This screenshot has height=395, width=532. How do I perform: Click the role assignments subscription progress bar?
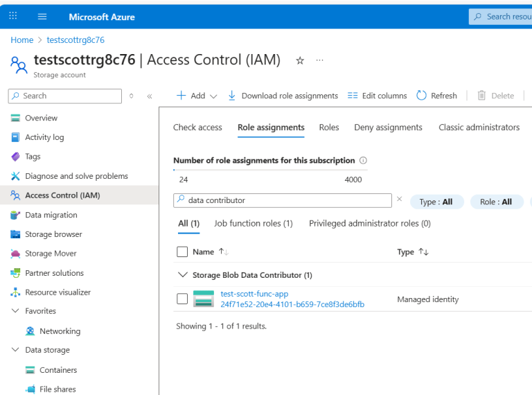point(270,170)
